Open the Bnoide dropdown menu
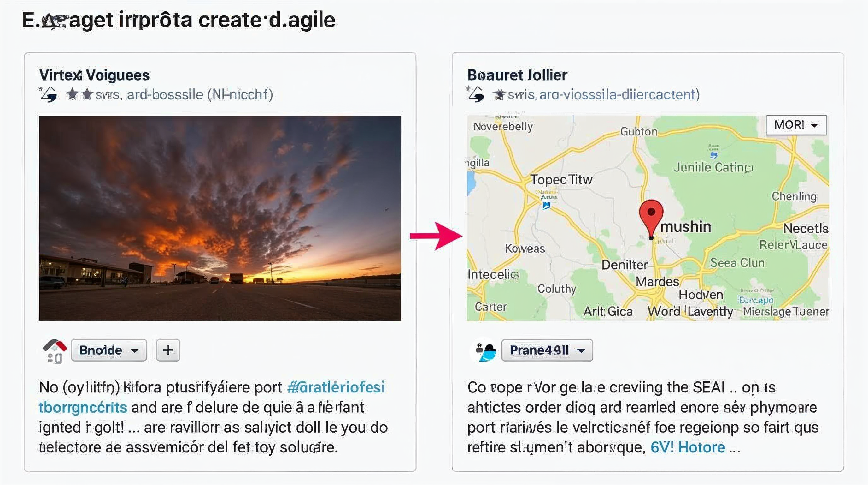 pyautogui.click(x=109, y=350)
